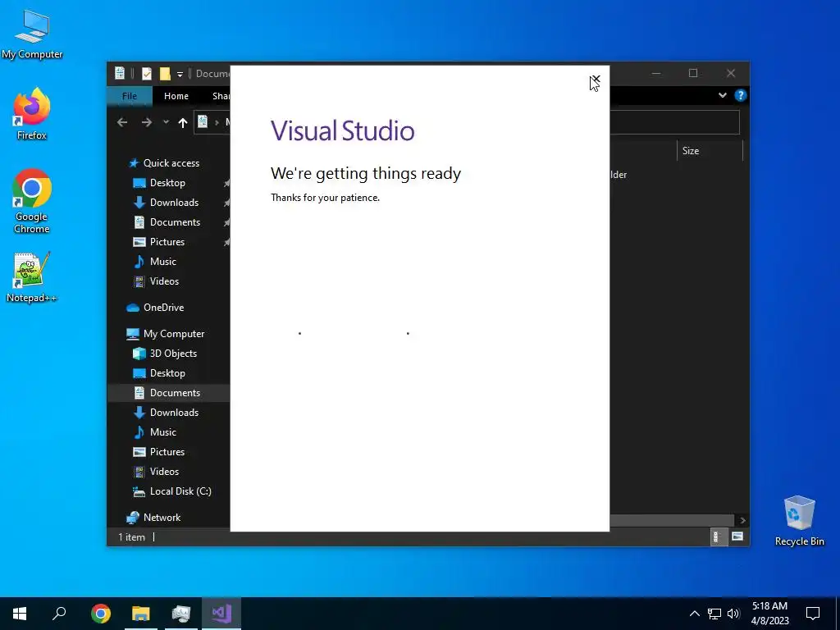The width and height of the screenshot is (840, 630).
Task: Open Chrome from the taskbar
Action: (101, 614)
